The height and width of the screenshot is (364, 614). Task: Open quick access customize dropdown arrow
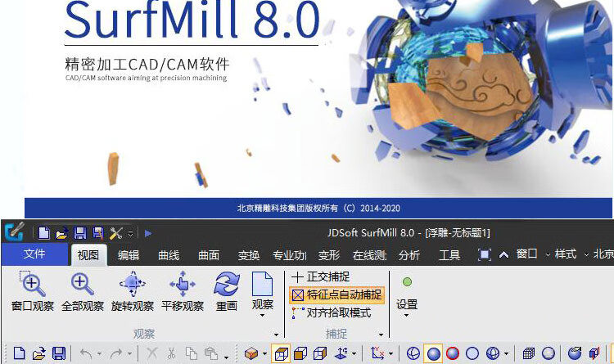click(x=131, y=234)
